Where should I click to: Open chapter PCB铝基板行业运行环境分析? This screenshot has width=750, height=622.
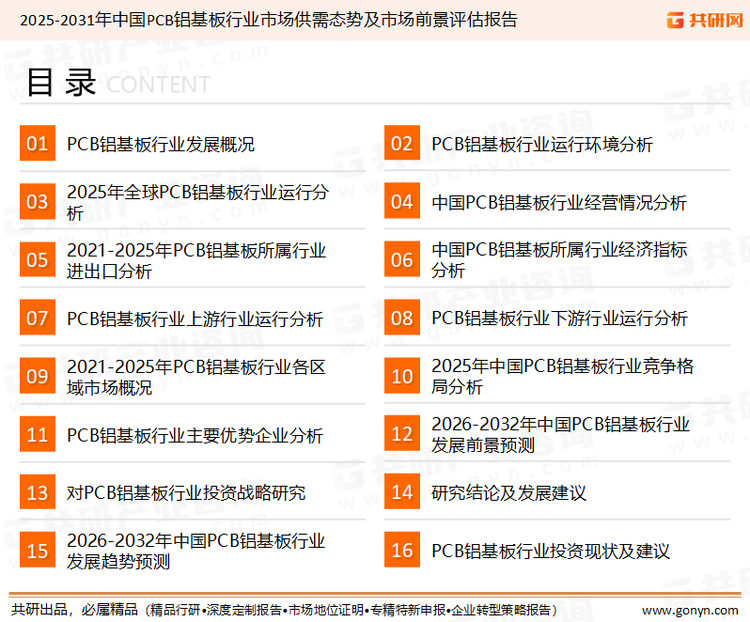[542, 144]
